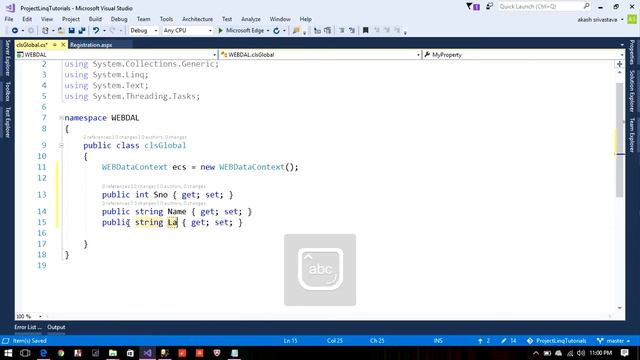Save clsGlobal.cs with the floppy icon

71,31
